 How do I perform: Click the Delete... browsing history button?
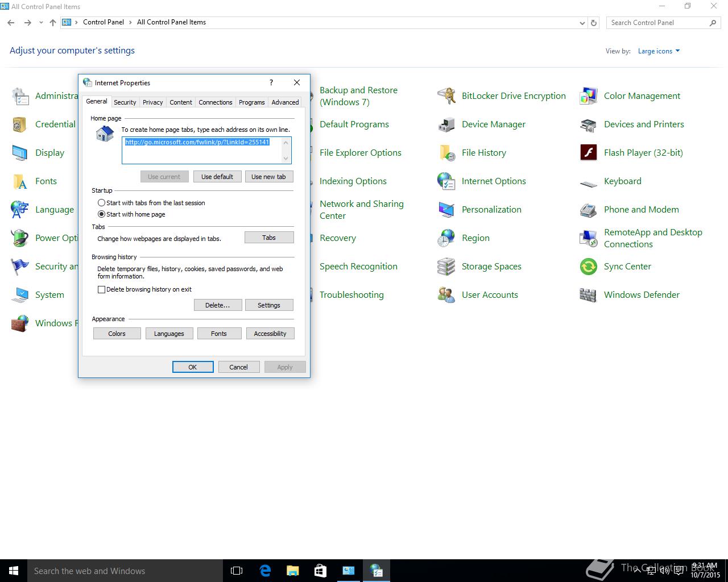218,305
